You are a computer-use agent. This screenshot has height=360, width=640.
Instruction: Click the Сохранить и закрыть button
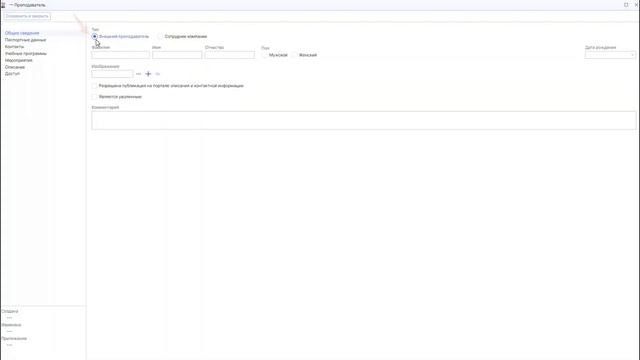[x=27, y=16]
